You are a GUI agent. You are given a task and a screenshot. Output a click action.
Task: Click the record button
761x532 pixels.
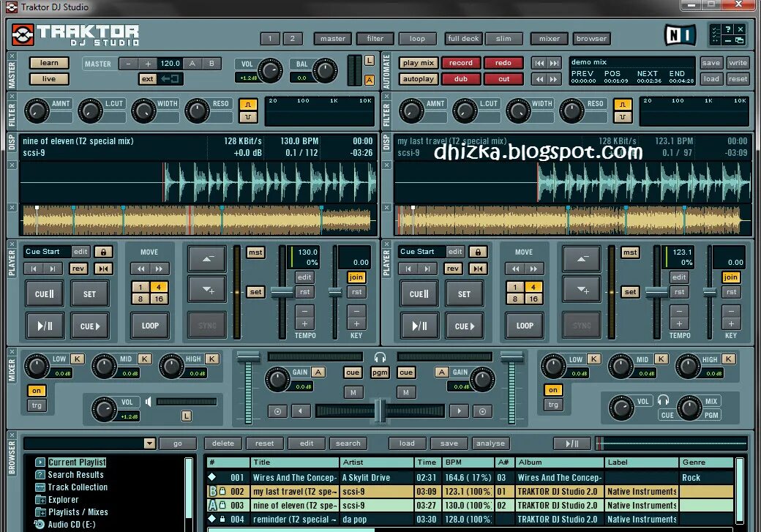point(460,63)
